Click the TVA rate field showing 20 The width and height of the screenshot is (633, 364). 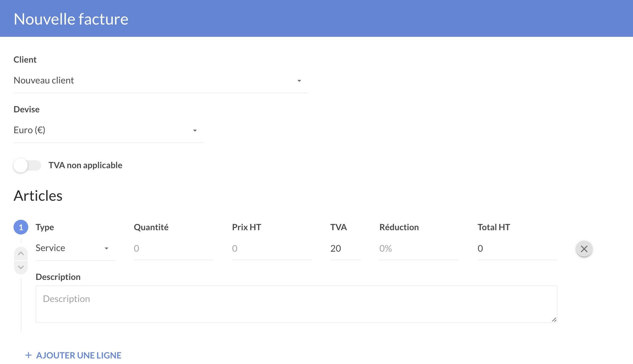[x=345, y=248]
